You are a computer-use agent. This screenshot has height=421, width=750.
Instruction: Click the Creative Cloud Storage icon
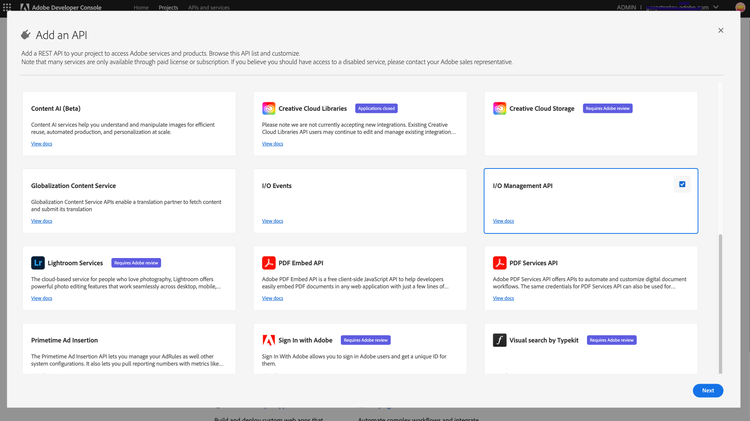coord(500,108)
